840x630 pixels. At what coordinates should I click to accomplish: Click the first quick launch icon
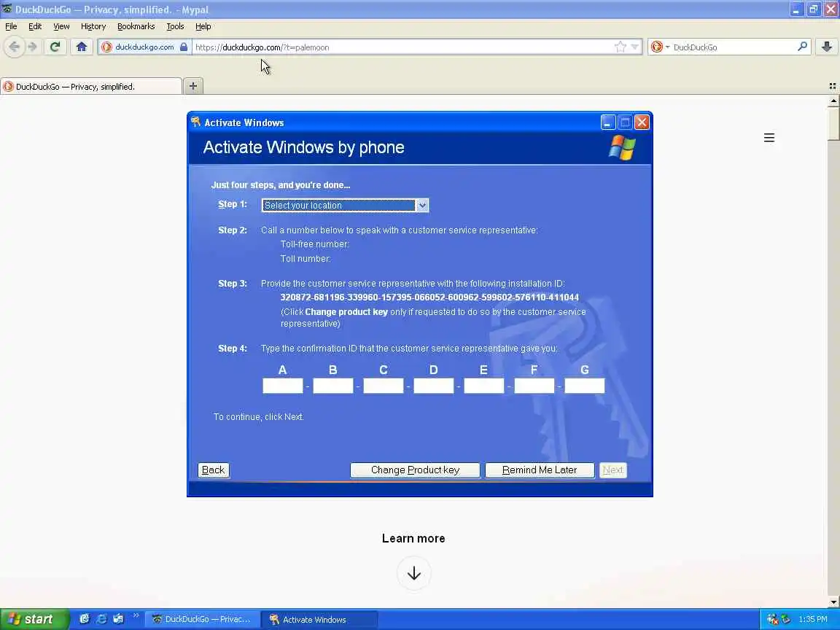84,619
